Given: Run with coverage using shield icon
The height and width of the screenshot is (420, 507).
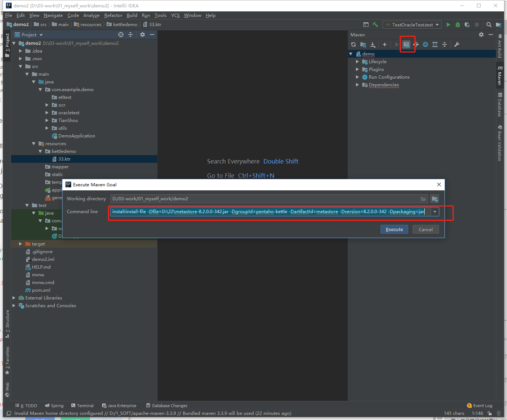Looking at the screenshot, I should (467, 25).
